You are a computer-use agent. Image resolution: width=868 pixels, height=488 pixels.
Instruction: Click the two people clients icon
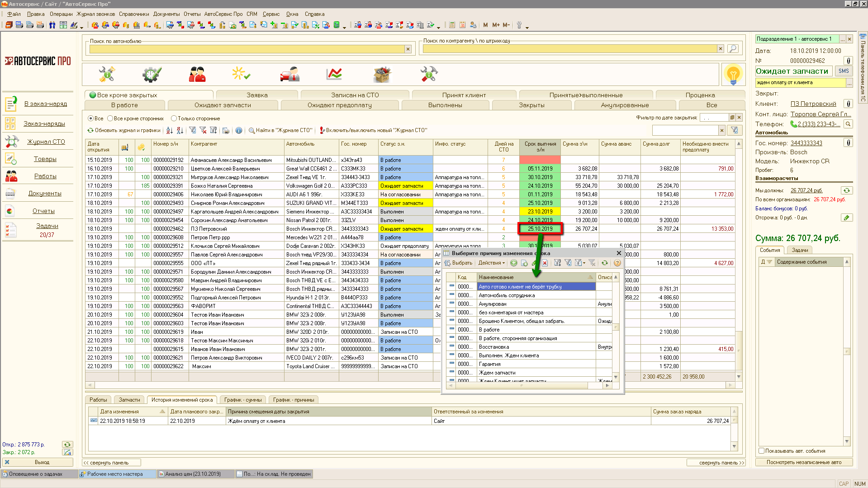(x=197, y=74)
